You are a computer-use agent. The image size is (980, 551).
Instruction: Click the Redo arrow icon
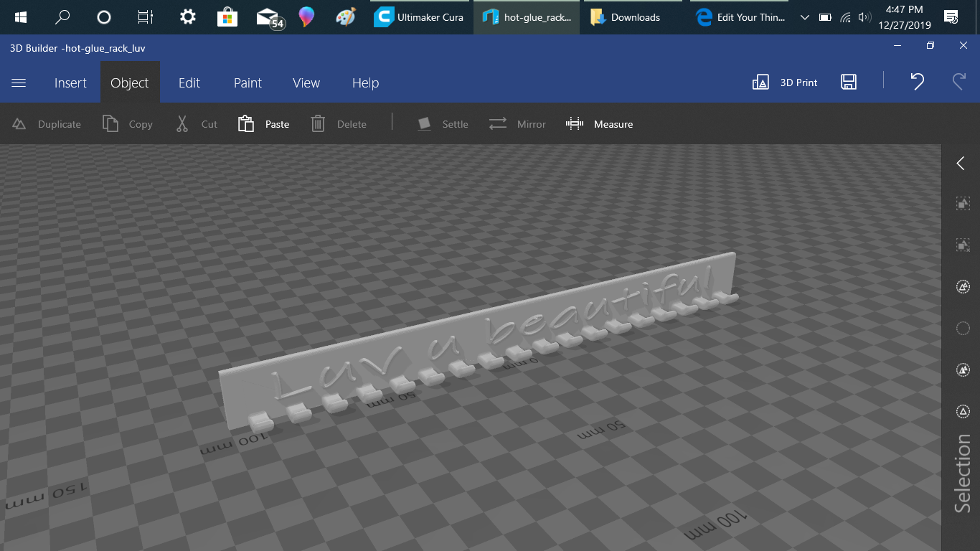coord(959,82)
